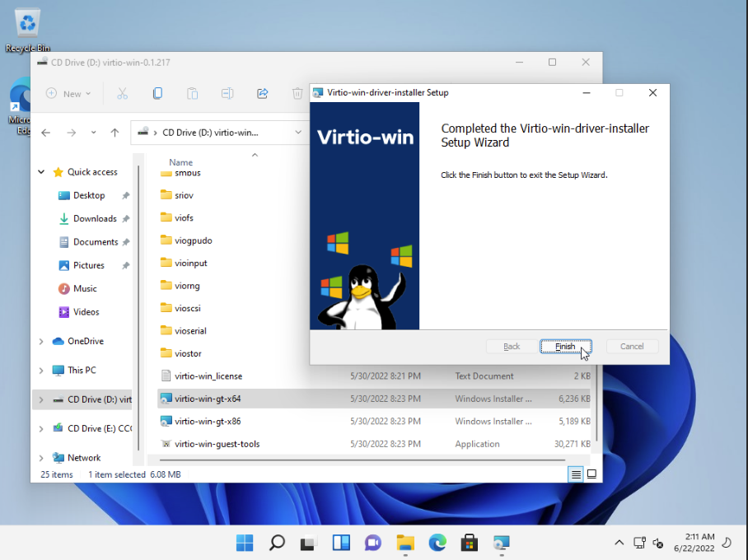Open Microsoft Store from taskbar
This screenshot has height=560, width=748.
point(470,543)
